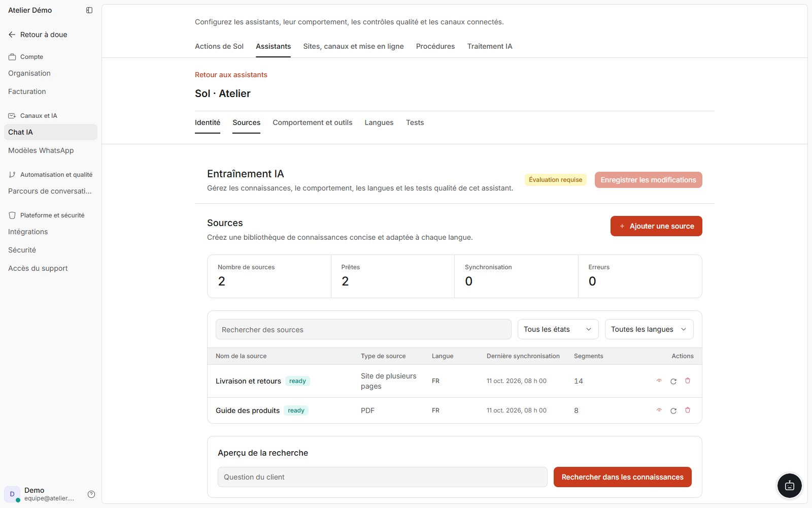The height and width of the screenshot is (508, 812).
Task: Focus the Rechercher des sources field
Action: coord(363,329)
